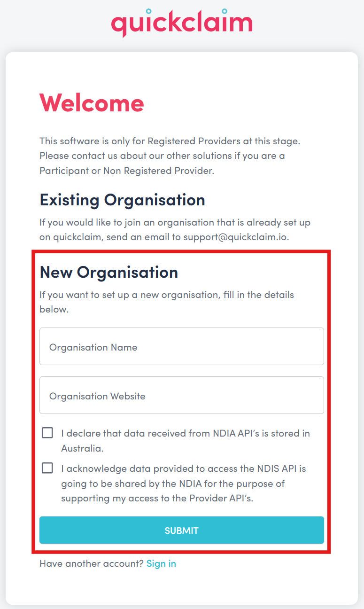This screenshot has height=609, width=364.
Task: Click the Existing Organisation heading
Action: click(122, 200)
